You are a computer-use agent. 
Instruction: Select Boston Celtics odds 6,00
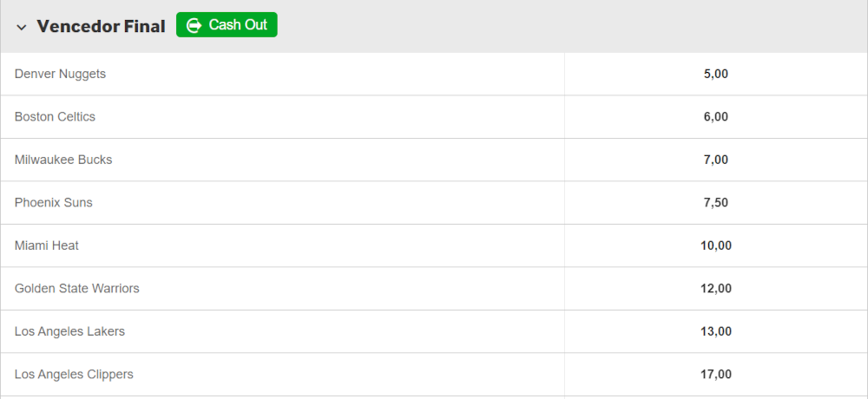coord(715,117)
